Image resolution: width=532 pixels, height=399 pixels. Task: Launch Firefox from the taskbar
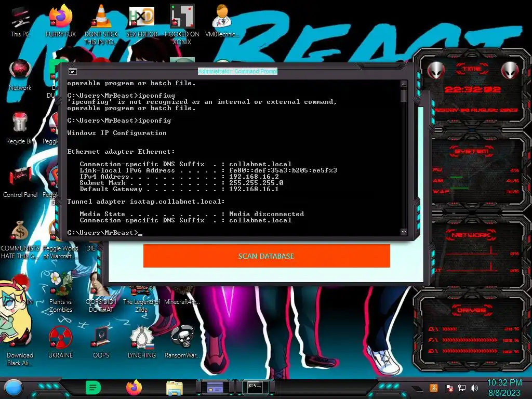[134, 388]
